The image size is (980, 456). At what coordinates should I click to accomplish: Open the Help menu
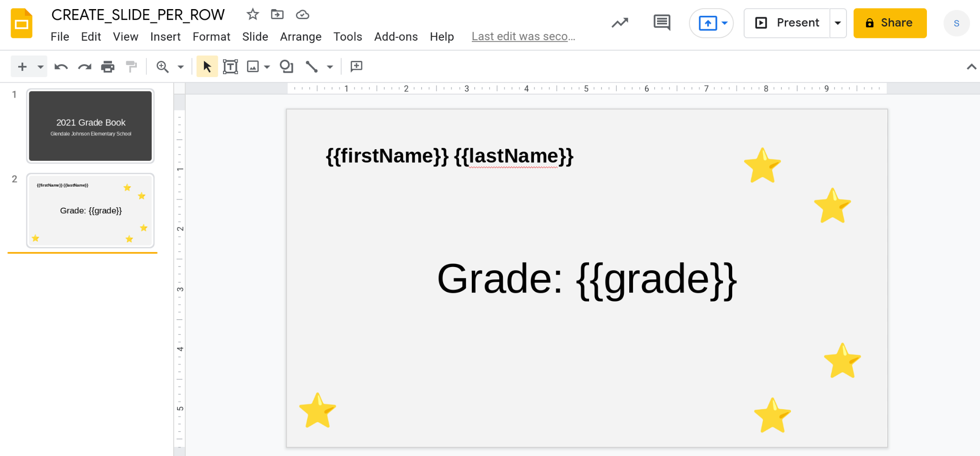[442, 37]
